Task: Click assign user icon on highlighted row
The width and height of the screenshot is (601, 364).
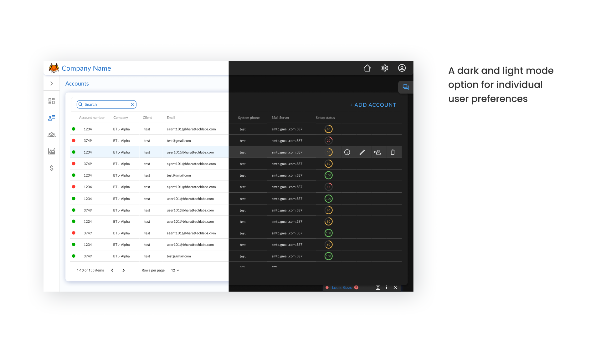Action: (x=377, y=152)
